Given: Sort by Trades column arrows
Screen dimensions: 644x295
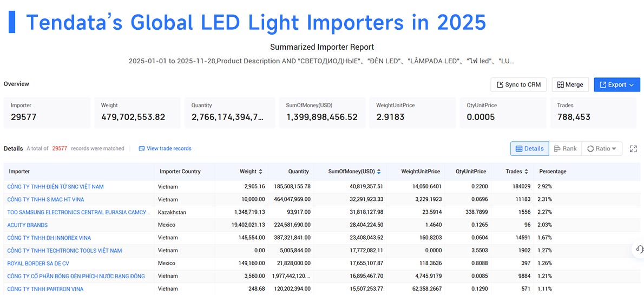Looking at the screenshot, I should point(526,172).
